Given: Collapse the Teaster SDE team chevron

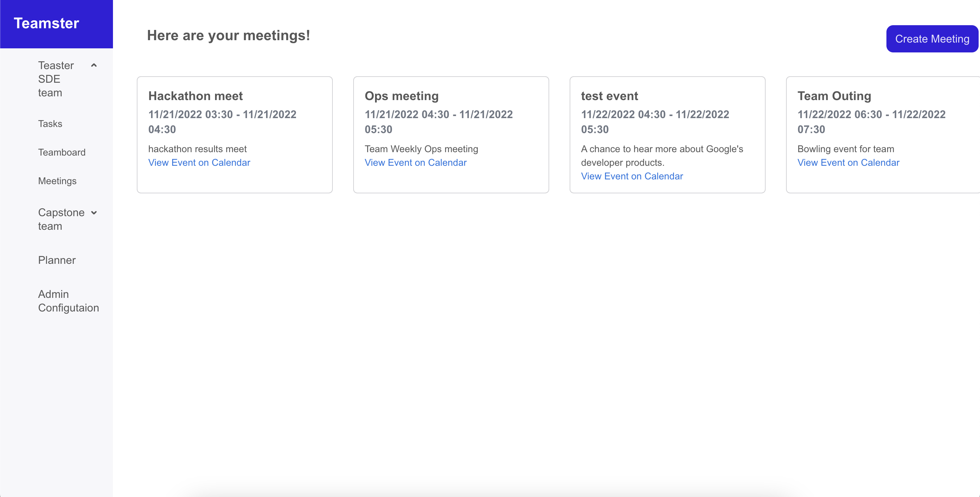Looking at the screenshot, I should [94, 65].
